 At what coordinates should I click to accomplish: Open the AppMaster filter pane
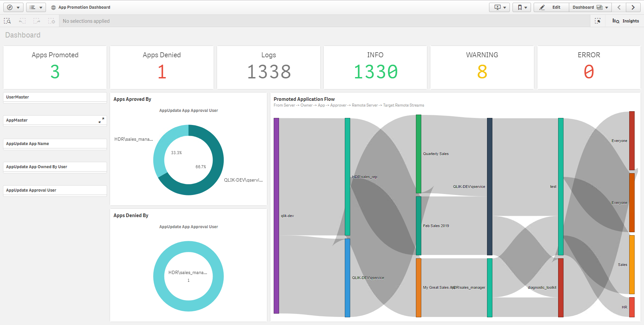pyautogui.click(x=55, y=120)
